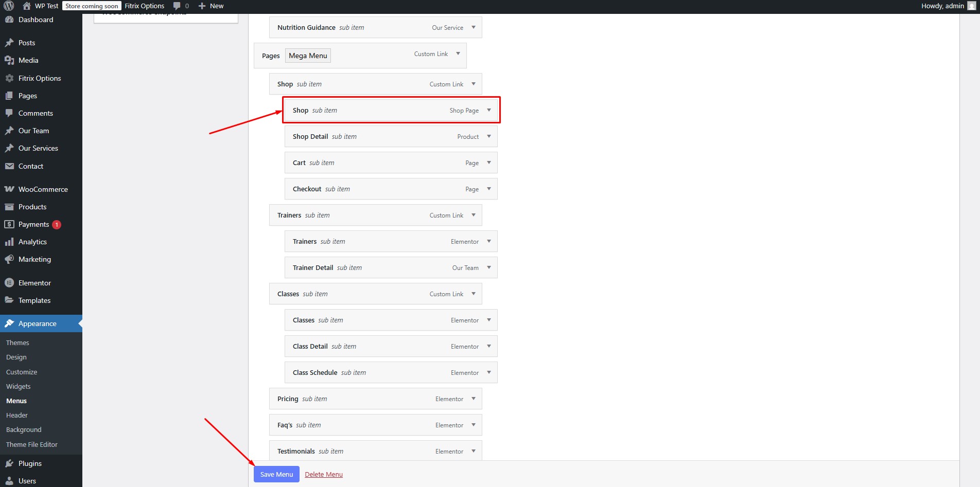
Task: Expand the Shop Page sub item arrow
Action: (x=489, y=110)
